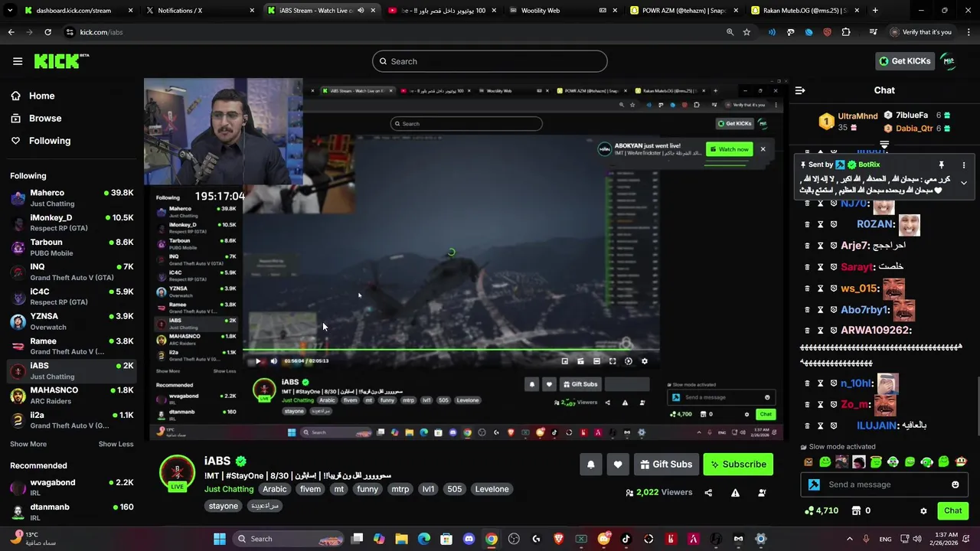Open the chat shop icon
The image size is (980, 551).
click(857, 510)
